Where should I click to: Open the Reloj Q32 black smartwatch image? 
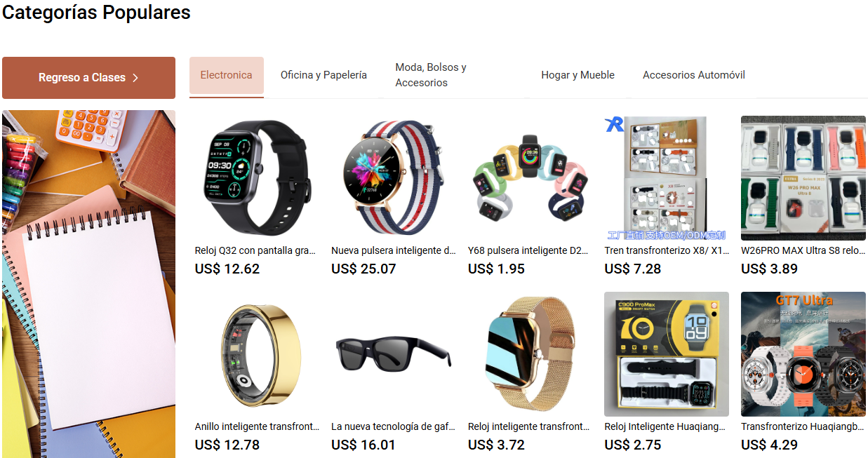tap(257, 178)
